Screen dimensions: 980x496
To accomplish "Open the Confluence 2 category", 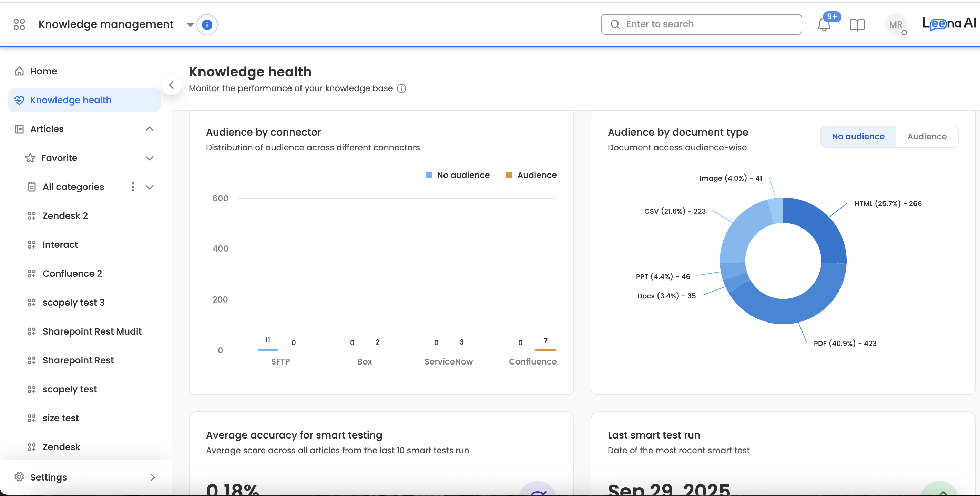I will 72,273.
